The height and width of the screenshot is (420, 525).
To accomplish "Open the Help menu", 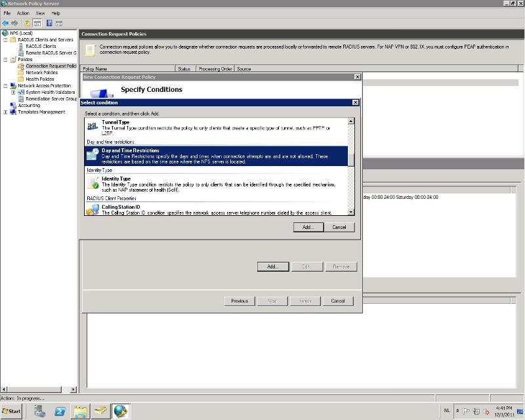I will 56,13.
